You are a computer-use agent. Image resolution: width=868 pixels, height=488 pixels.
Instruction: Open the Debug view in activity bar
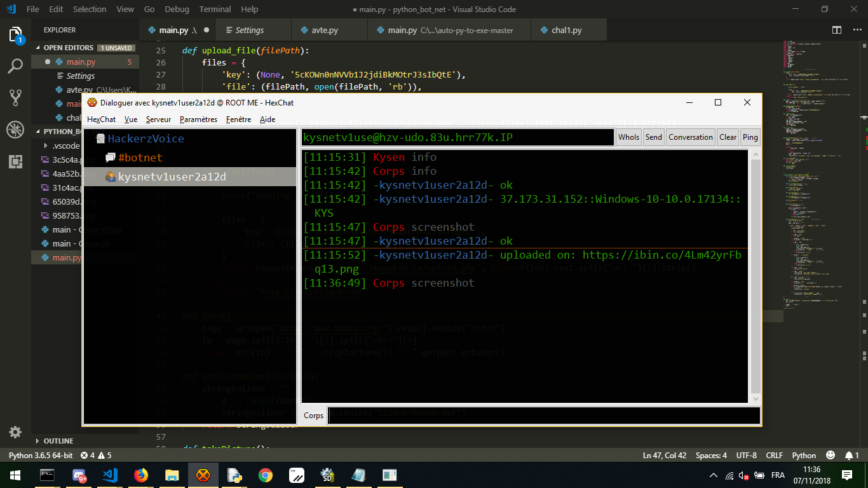pyautogui.click(x=15, y=130)
